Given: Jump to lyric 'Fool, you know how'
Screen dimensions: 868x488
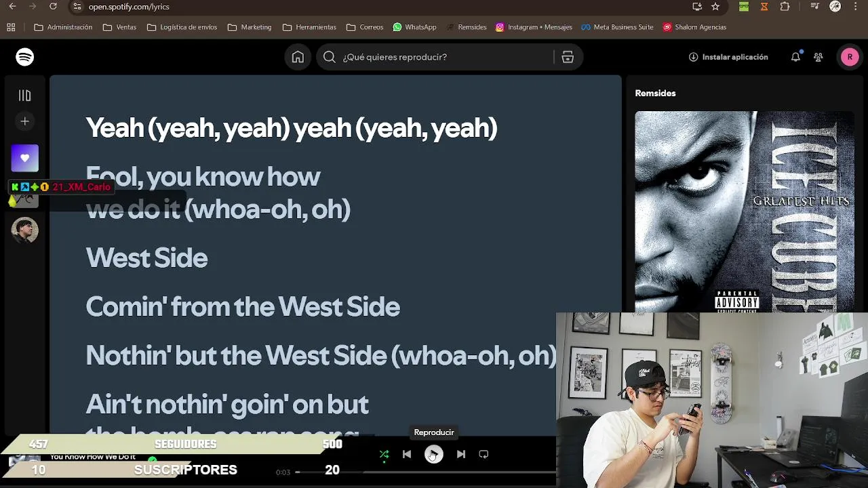Looking at the screenshot, I should [203, 176].
